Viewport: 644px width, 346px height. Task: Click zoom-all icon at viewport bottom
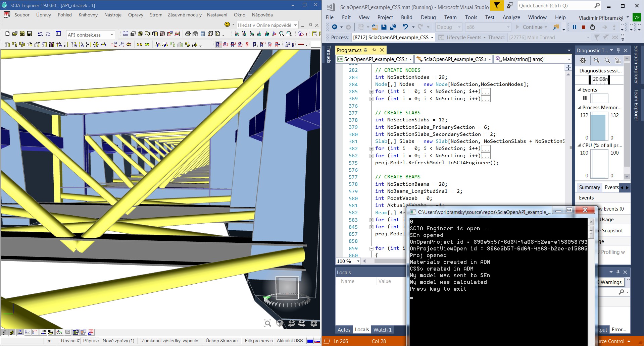point(267,323)
